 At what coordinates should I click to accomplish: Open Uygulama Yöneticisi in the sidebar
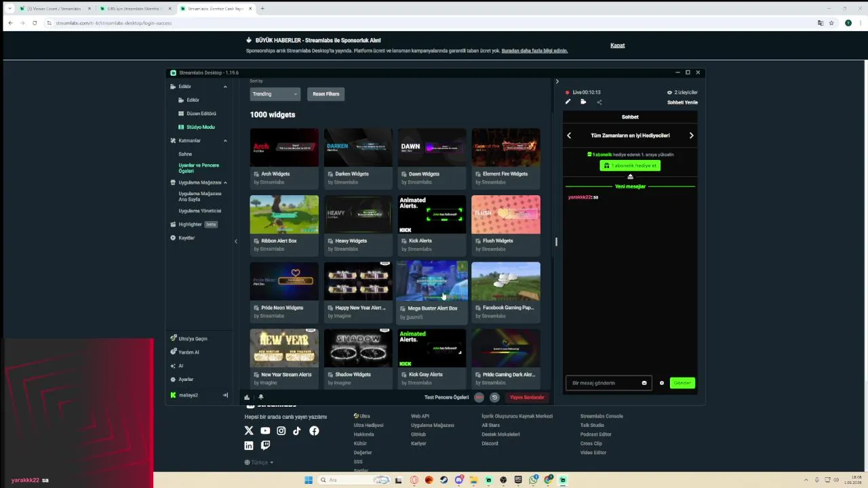(x=200, y=211)
